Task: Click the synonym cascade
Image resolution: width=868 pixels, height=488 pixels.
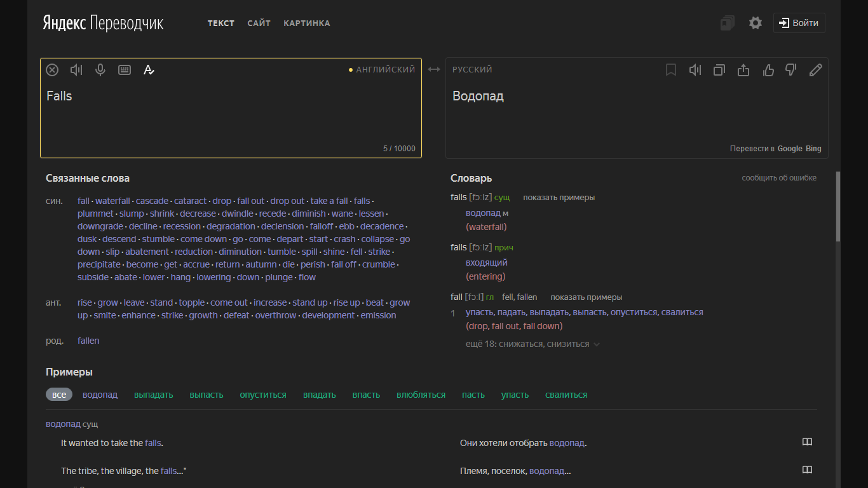Action: pyautogui.click(x=152, y=201)
